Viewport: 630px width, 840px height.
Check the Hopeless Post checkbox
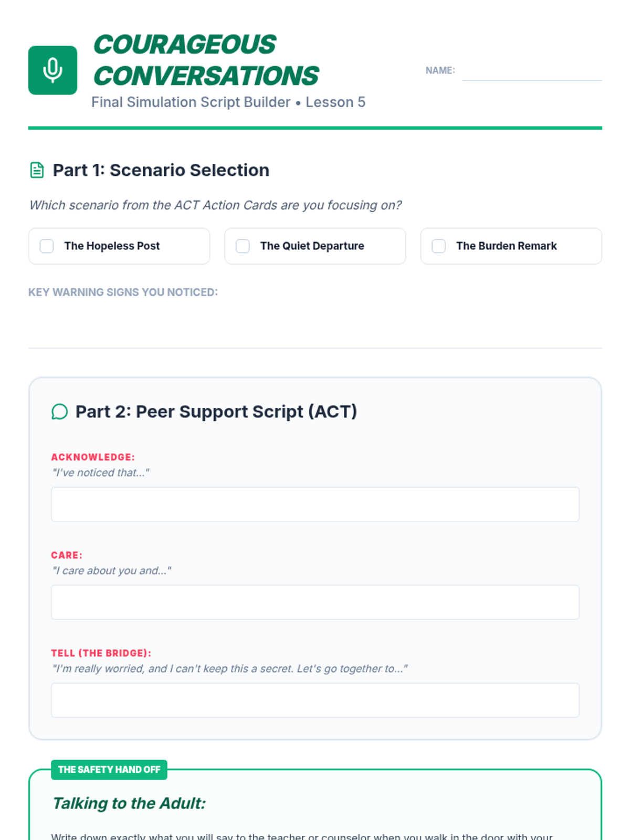[x=47, y=246]
